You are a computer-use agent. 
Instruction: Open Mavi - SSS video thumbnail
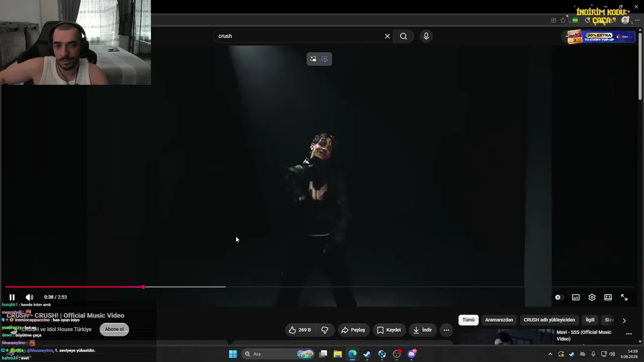pos(504,337)
